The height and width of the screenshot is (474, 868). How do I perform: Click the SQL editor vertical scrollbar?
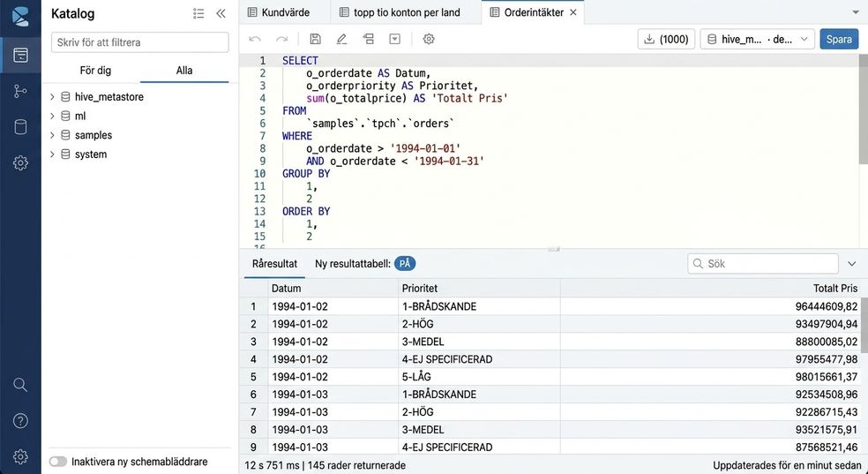tap(863, 109)
